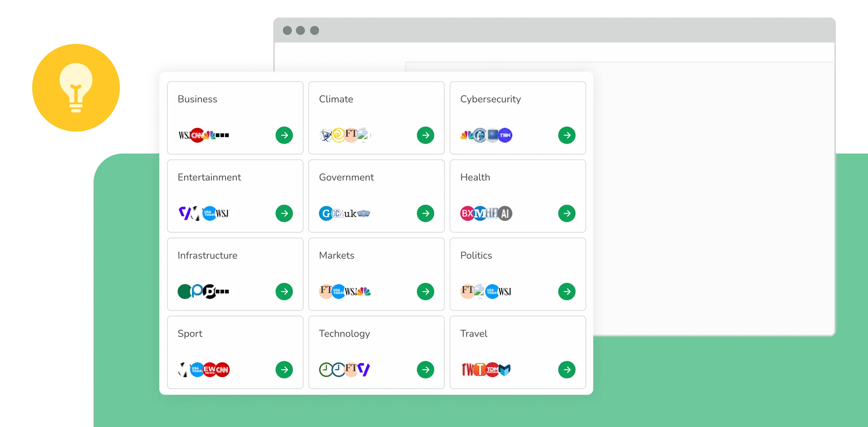Select the Business category title
The width and height of the screenshot is (868, 427).
(x=197, y=99)
